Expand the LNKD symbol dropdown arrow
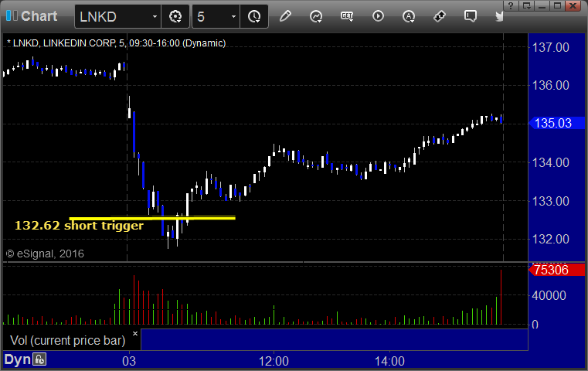 pos(155,17)
